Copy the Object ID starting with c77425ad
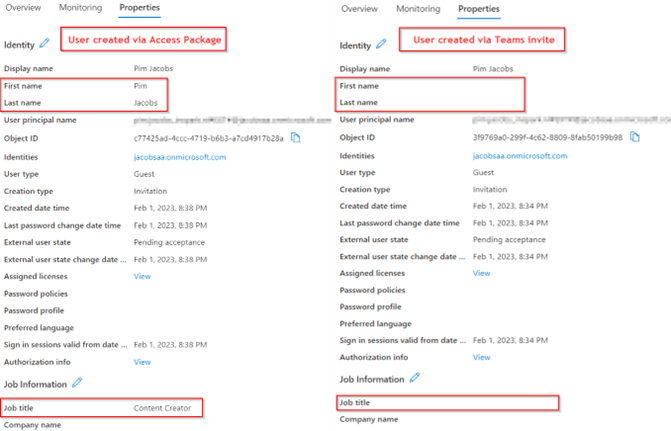Viewport: 671px width, 431px height. (x=295, y=138)
